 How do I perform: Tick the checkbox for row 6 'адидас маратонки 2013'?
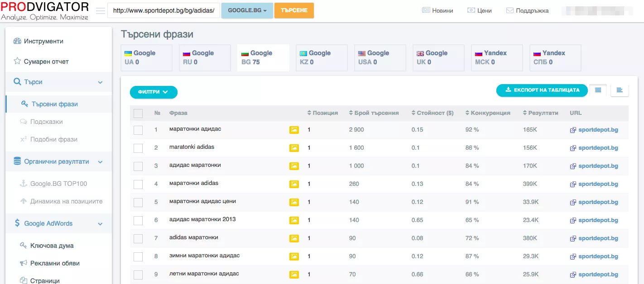[138, 221]
